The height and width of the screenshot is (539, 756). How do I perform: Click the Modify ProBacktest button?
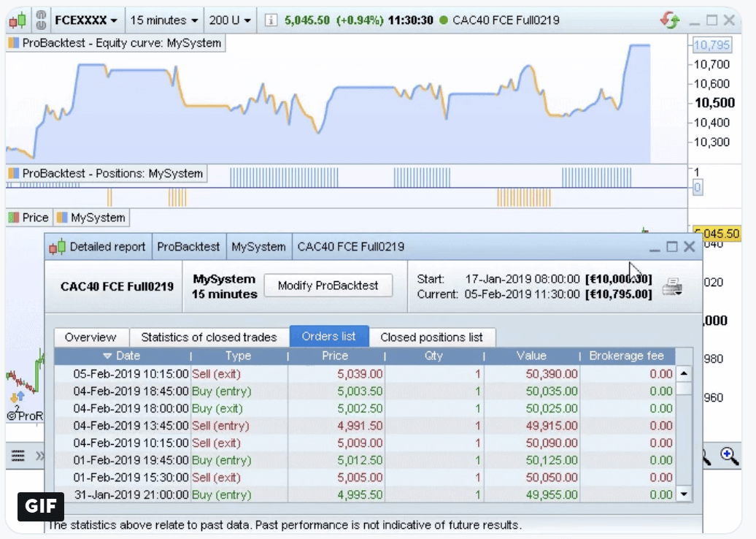(328, 286)
